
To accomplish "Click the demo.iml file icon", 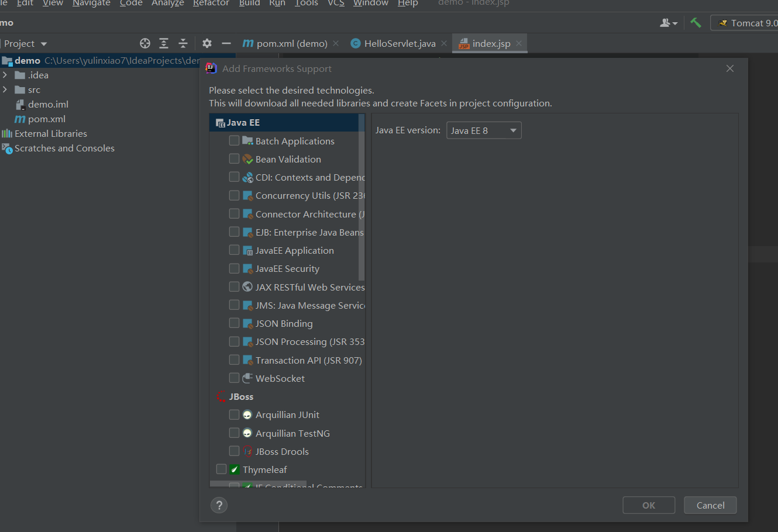I will (x=20, y=104).
